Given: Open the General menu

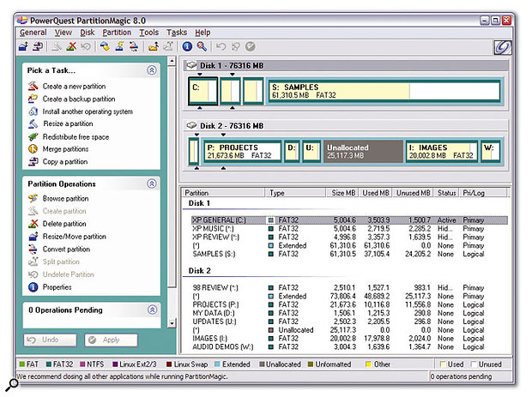Looking at the screenshot, I should pos(33,33).
